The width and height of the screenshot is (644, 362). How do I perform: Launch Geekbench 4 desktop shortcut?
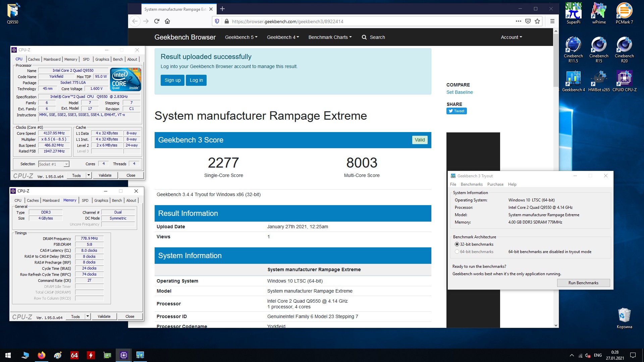[573, 81]
